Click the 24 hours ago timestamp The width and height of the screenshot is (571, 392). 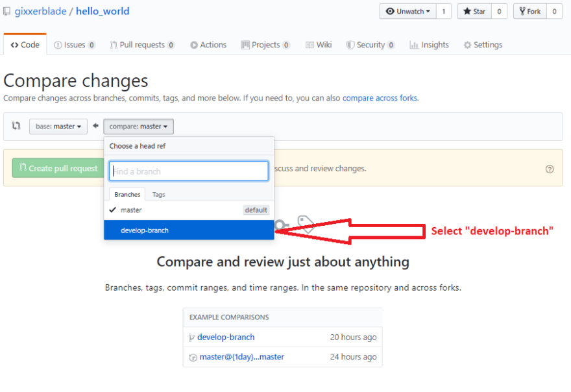(353, 357)
